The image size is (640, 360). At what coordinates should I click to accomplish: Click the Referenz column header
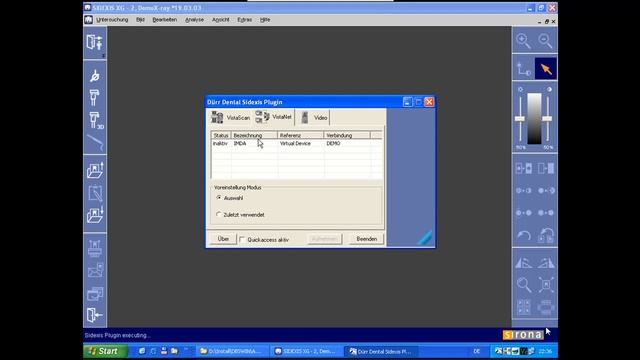pos(301,135)
